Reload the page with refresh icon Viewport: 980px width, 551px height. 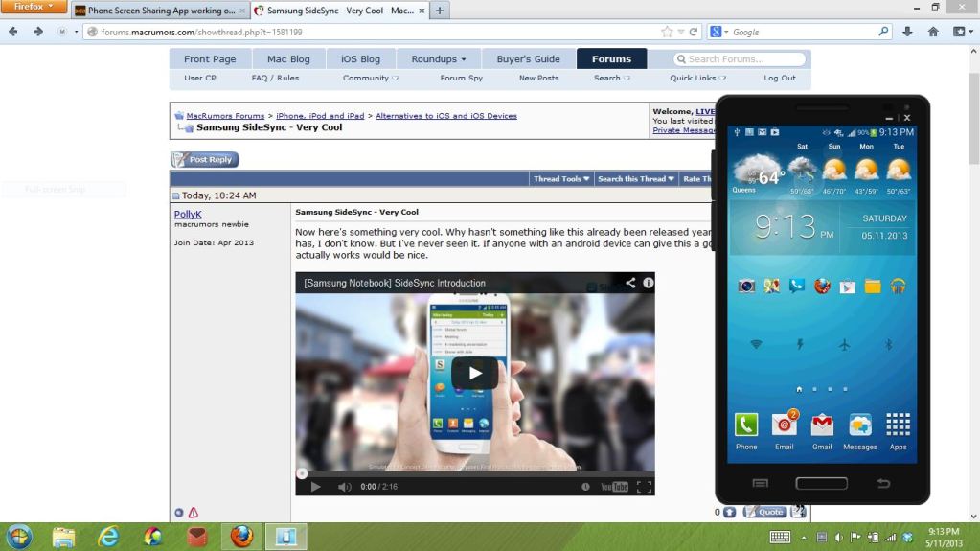point(694,32)
